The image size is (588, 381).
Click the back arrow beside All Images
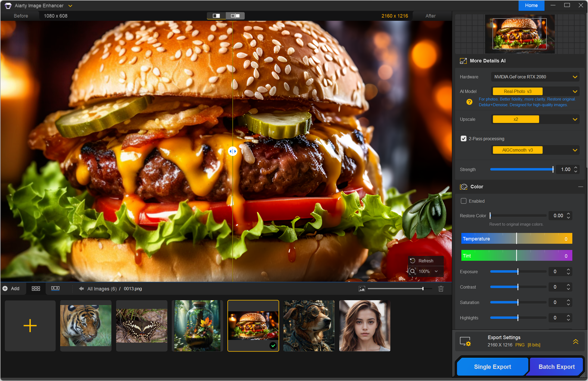click(81, 289)
